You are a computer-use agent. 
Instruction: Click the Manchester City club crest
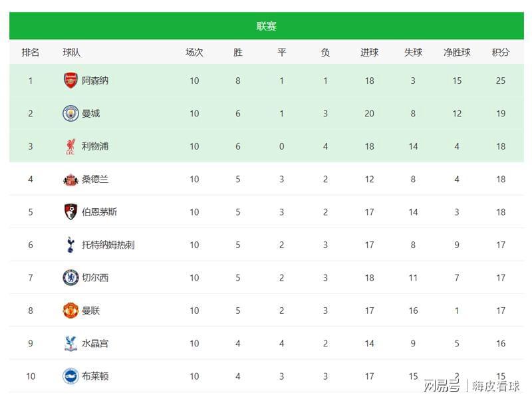coord(70,114)
